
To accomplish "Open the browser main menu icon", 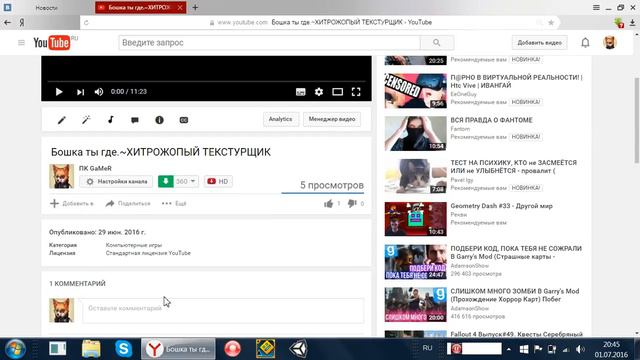I will click(596, 7).
